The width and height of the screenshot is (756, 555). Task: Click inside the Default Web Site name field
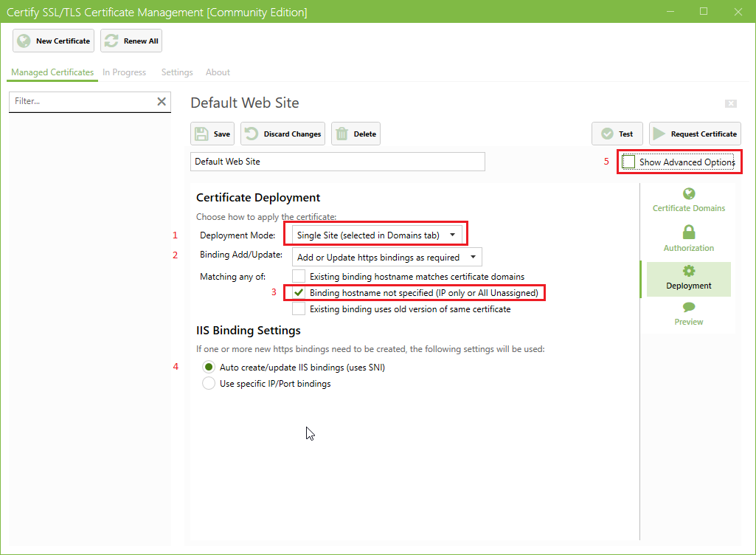click(337, 161)
